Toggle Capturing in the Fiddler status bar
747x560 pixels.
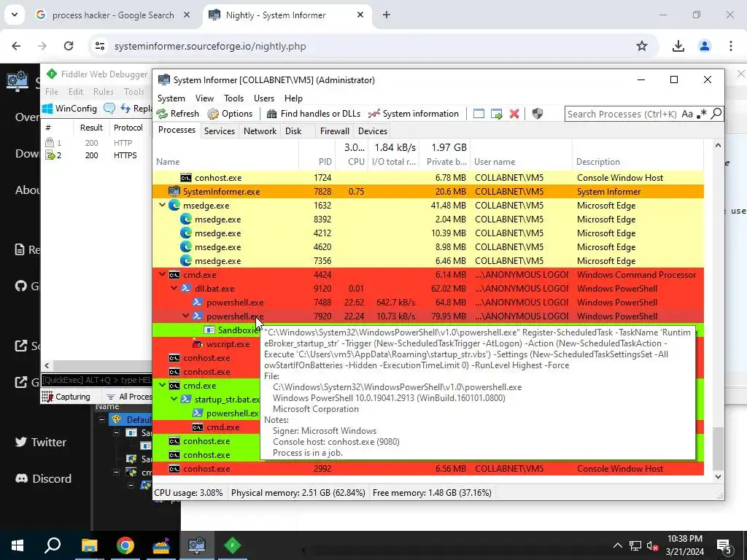coord(66,397)
